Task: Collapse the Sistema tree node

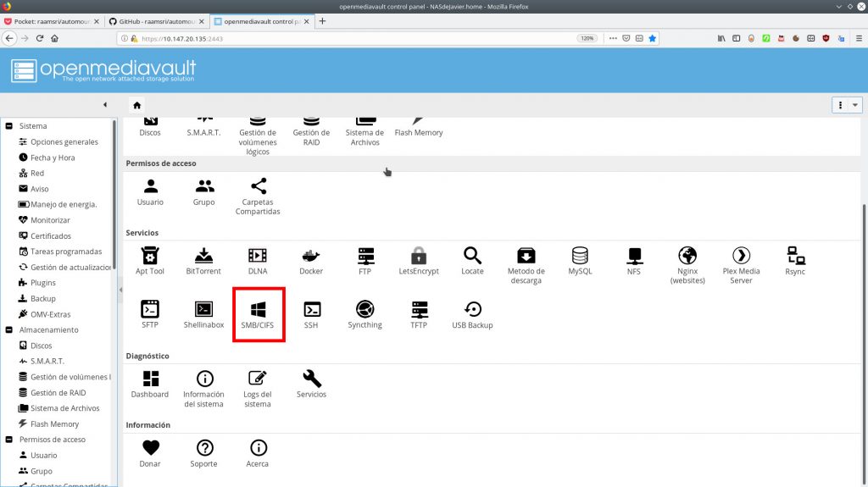Action: [8, 125]
